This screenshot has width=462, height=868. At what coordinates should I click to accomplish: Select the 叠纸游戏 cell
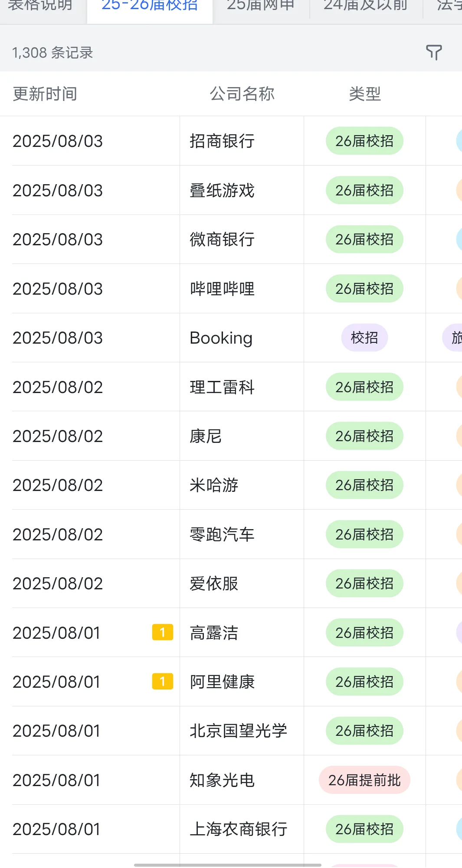pyautogui.click(x=242, y=190)
